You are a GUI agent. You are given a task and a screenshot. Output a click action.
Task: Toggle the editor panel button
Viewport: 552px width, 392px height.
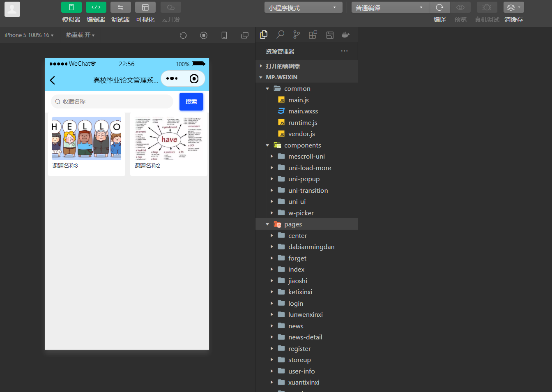[96, 7]
